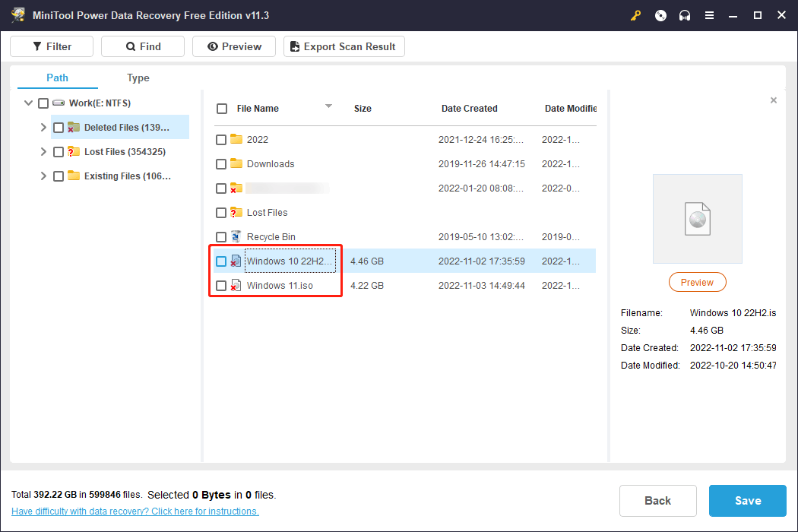798x532 pixels.
Task: Click the MiniTool app logo icon
Action: [x=18, y=14]
